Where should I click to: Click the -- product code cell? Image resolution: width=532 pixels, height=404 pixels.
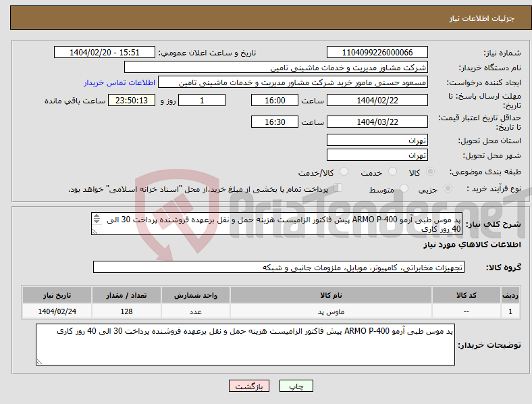(x=467, y=311)
